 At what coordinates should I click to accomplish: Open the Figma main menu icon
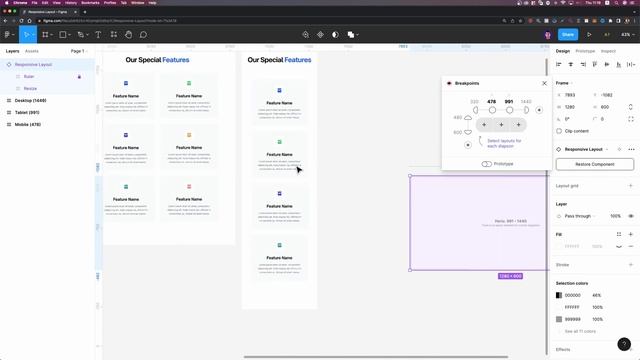pyautogui.click(x=7, y=35)
